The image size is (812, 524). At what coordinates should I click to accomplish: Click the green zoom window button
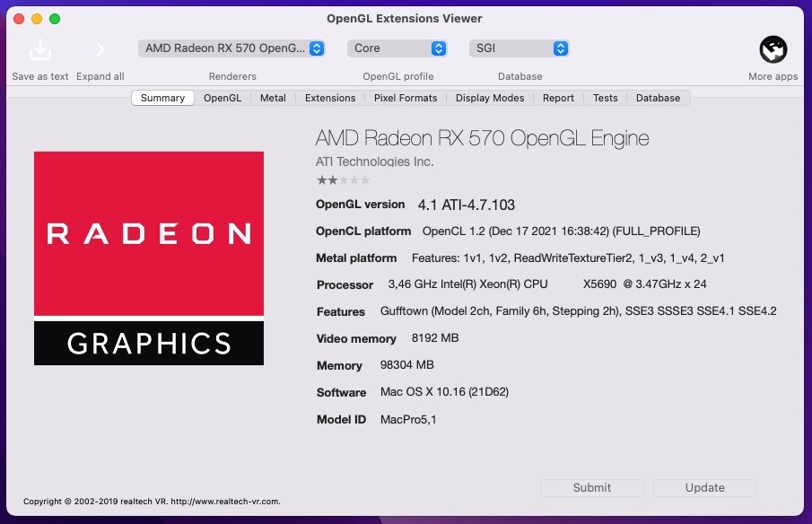click(55, 19)
